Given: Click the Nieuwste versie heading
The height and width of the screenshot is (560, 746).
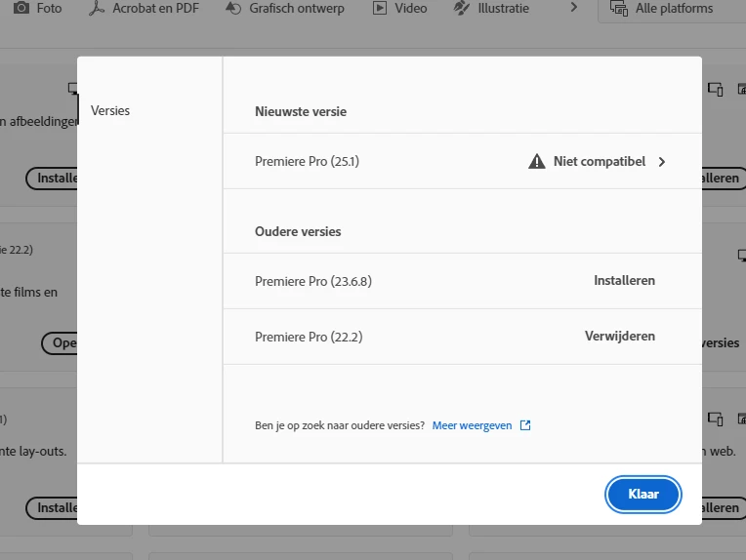Looking at the screenshot, I should pyautogui.click(x=301, y=112).
